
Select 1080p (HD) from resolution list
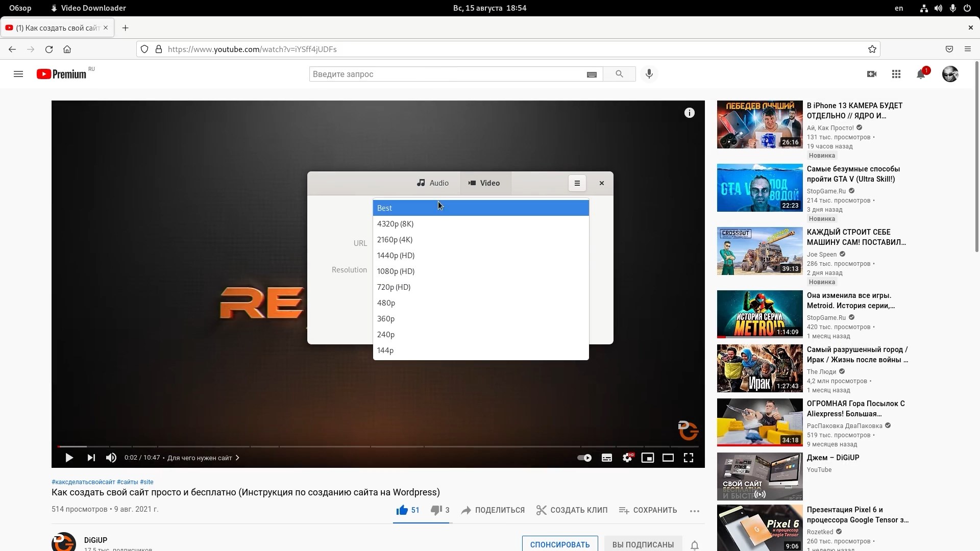(396, 271)
